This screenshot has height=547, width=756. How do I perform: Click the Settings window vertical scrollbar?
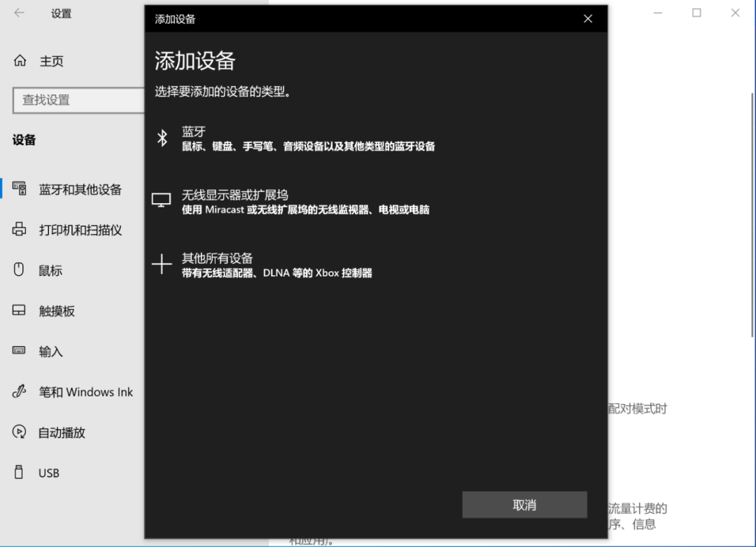point(752,214)
